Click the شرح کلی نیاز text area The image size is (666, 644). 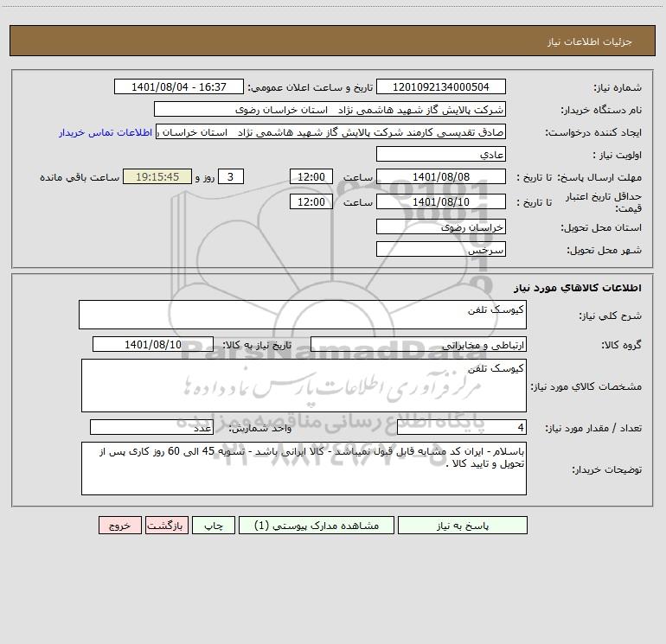(x=303, y=315)
